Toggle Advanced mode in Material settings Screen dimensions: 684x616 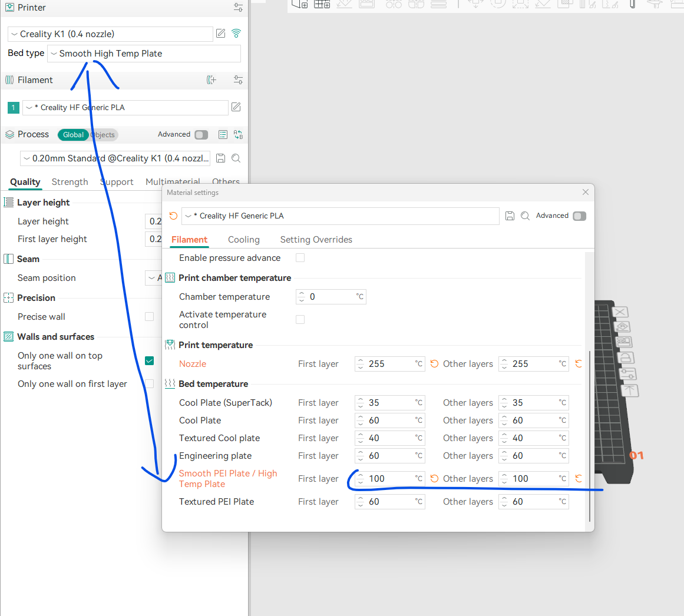pyautogui.click(x=579, y=216)
